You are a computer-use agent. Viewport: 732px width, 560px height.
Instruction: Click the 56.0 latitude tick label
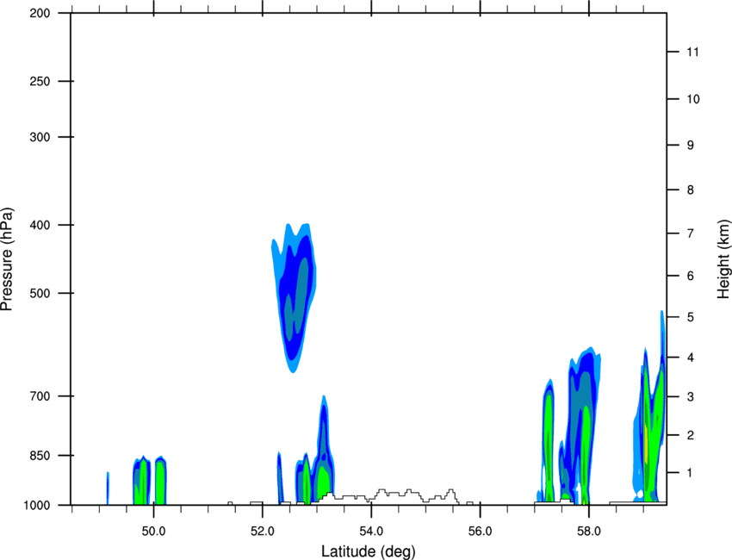click(x=480, y=532)
